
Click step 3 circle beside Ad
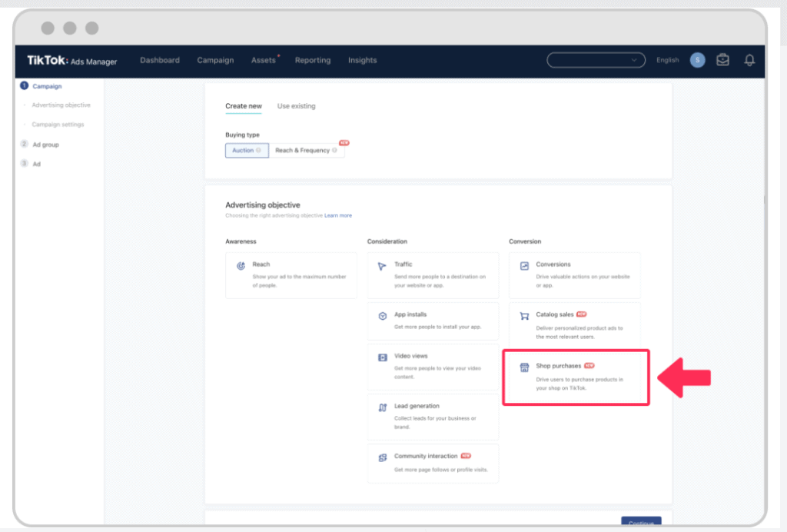[x=24, y=164]
